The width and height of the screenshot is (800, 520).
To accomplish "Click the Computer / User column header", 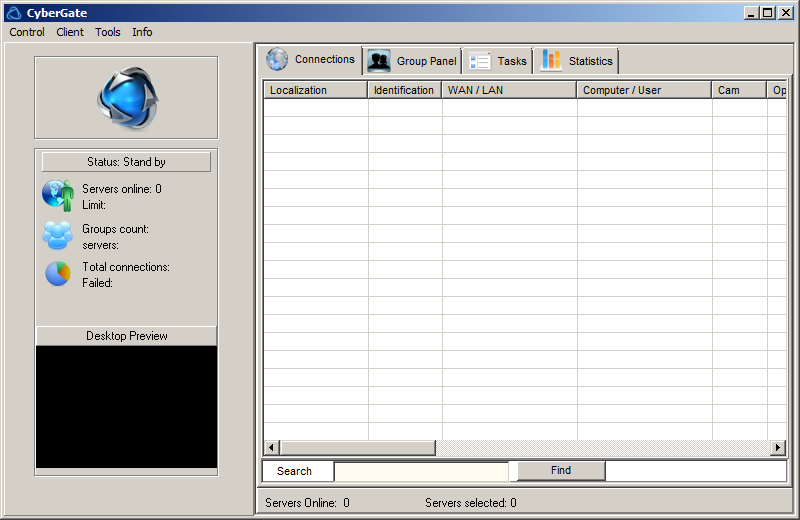I will click(x=644, y=90).
